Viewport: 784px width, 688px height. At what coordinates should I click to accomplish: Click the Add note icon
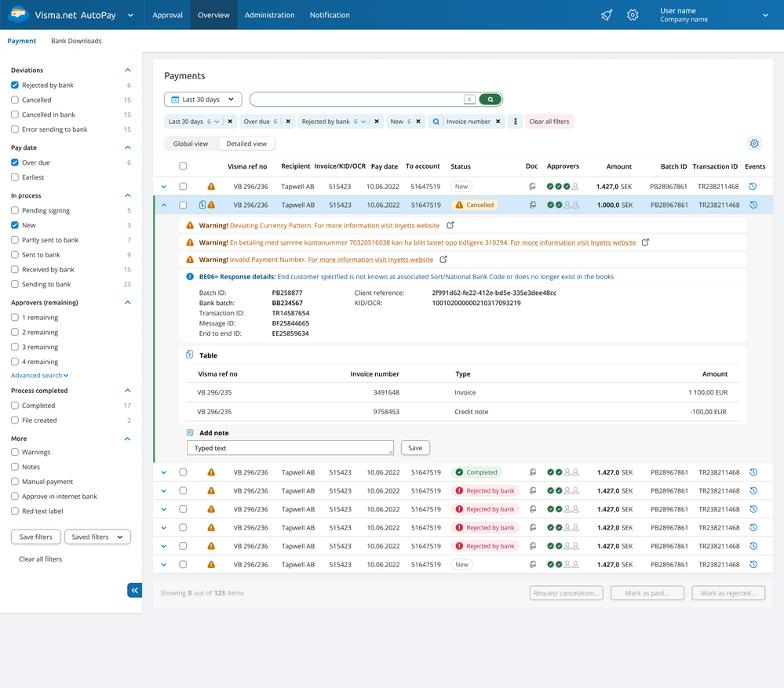pyautogui.click(x=190, y=433)
